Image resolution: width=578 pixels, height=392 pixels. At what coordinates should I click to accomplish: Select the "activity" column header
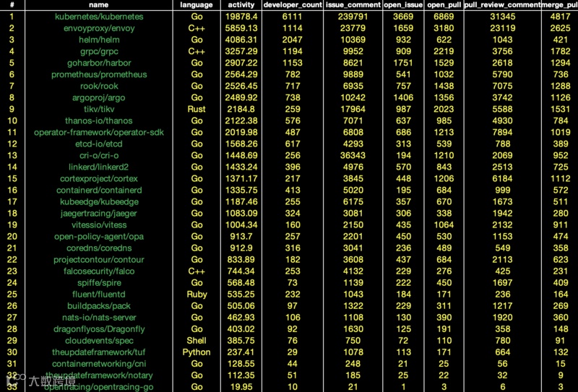pyautogui.click(x=241, y=5)
